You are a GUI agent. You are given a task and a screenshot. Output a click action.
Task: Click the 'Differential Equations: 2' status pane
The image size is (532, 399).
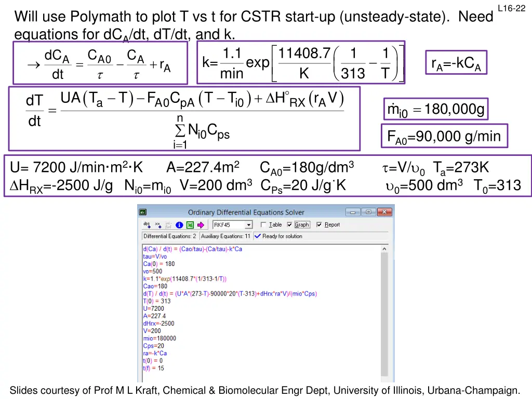[170, 236]
